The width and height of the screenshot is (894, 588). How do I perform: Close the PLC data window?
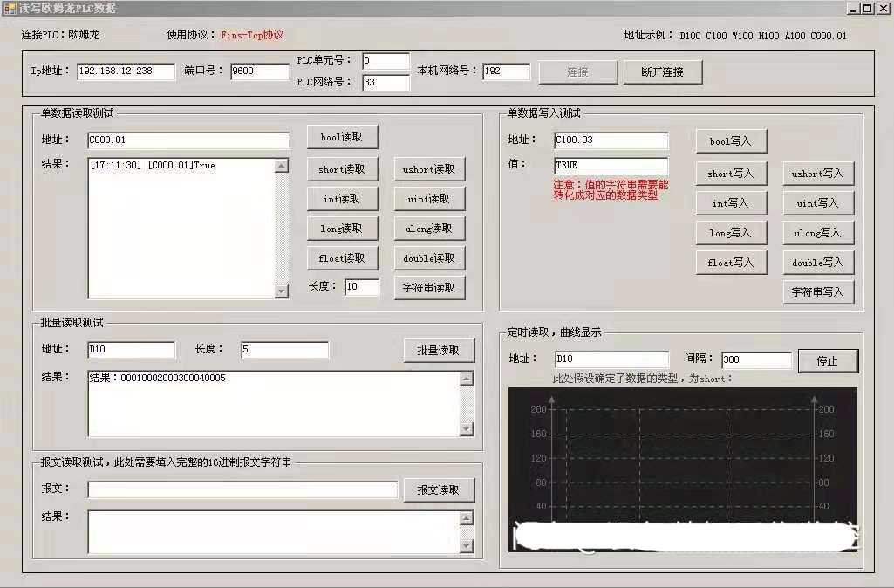coord(884,9)
